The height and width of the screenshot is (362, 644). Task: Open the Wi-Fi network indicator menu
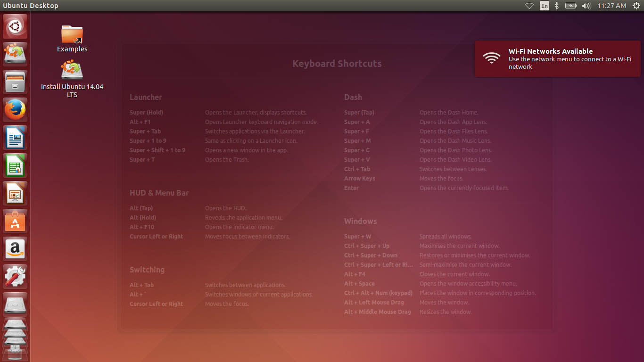[x=529, y=6]
